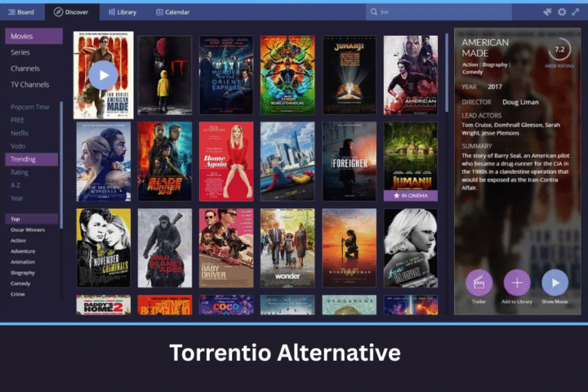The image size is (588, 392).
Task: Open Wonder Woman poster
Action: [349, 248]
